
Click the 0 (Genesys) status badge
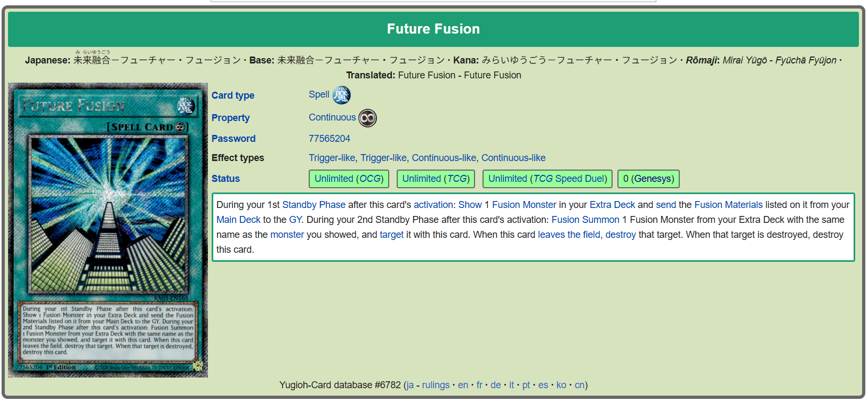649,179
